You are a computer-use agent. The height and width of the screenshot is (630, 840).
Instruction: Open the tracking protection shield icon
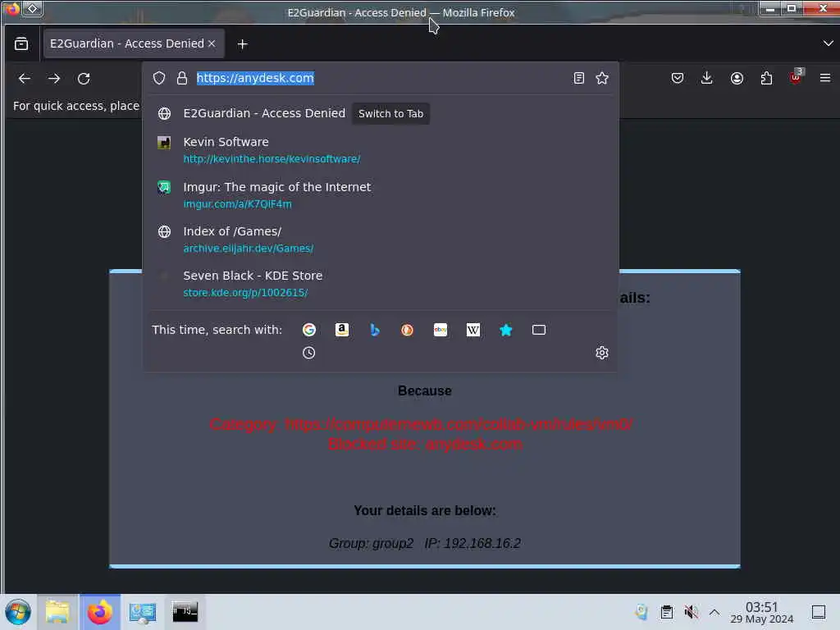click(159, 78)
